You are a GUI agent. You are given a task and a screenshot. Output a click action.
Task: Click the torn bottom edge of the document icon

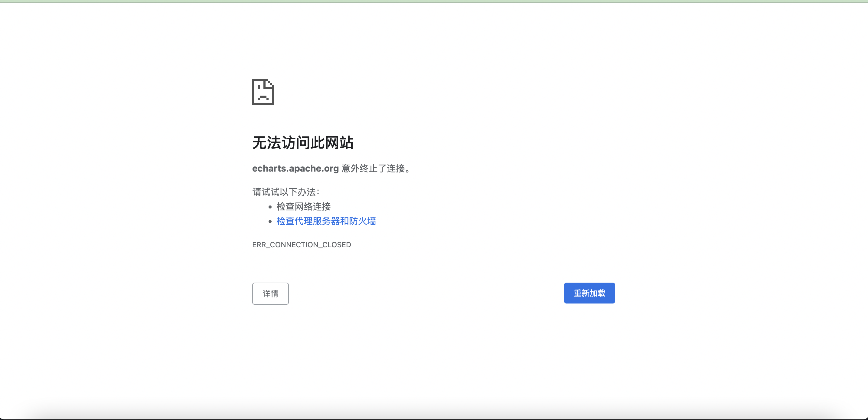[x=263, y=105]
